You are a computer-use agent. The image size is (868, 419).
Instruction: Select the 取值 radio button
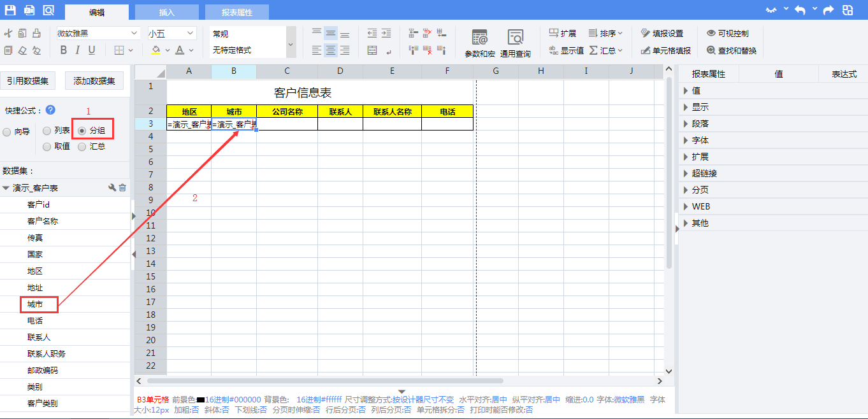point(47,146)
